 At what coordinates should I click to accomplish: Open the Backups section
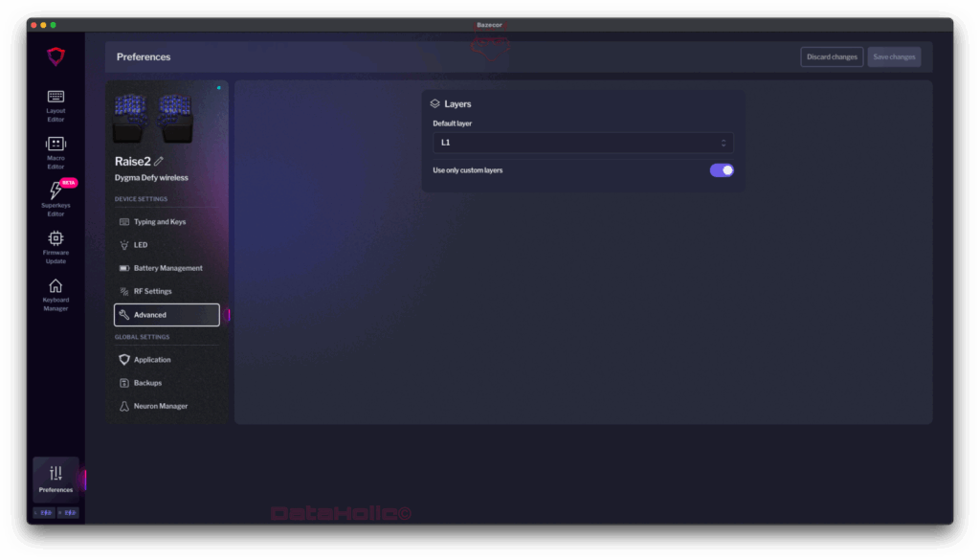pyautogui.click(x=147, y=383)
